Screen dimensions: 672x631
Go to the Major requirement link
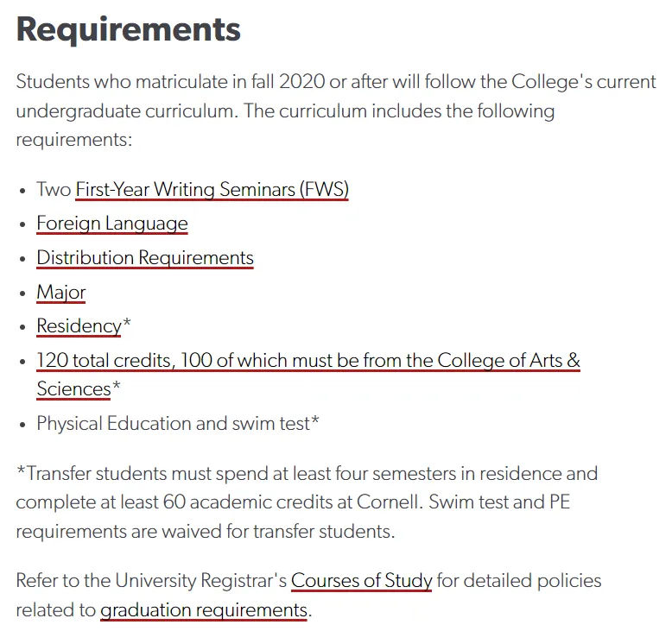tap(60, 293)
